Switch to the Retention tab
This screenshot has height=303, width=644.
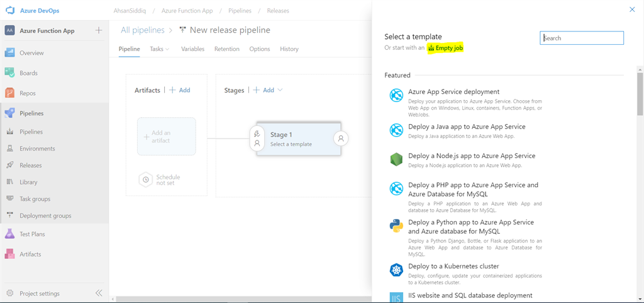[226, 49]
